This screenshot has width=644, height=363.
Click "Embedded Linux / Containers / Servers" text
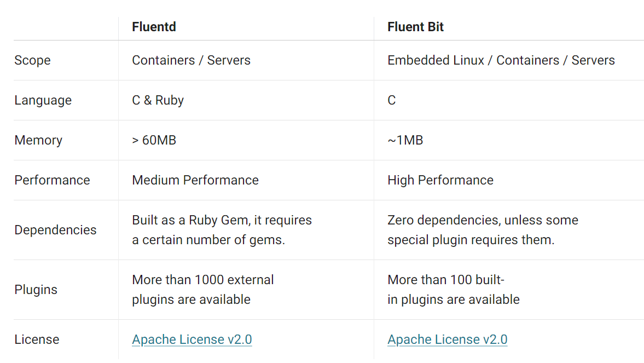coord(501,60)
